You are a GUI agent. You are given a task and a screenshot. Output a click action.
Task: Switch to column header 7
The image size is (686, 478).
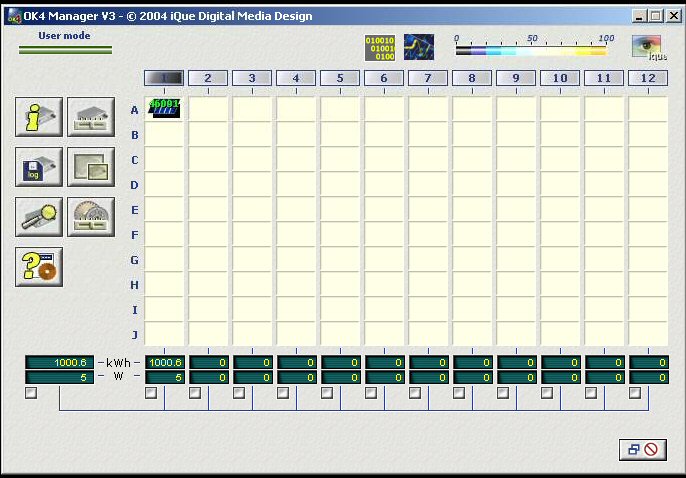(428, 78)
